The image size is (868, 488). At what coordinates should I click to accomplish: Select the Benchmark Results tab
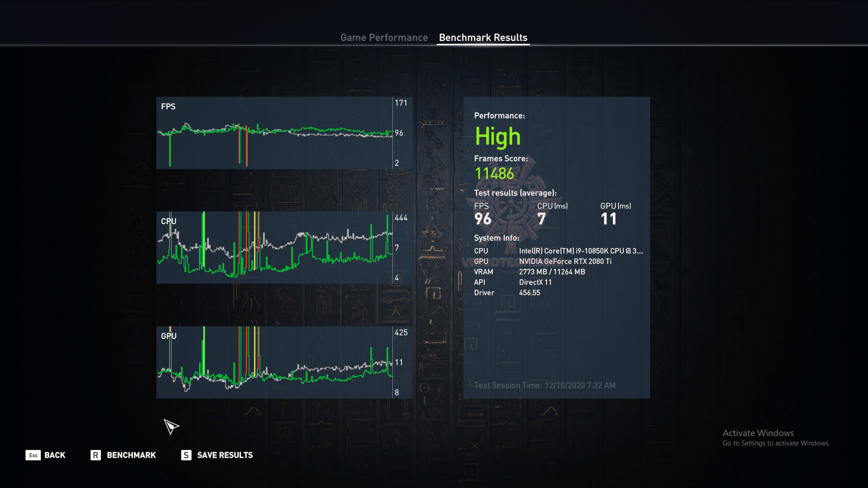click(x=483, y=38)
